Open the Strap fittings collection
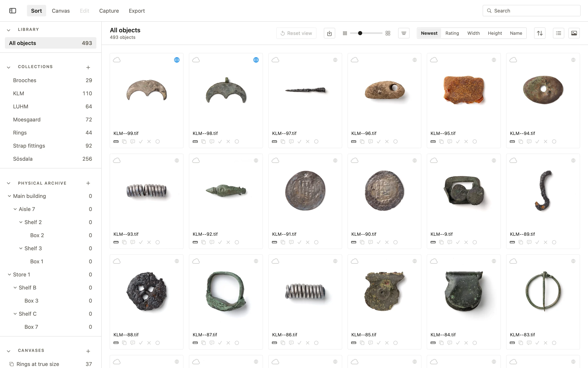The image size is (588, 368). 51,146
